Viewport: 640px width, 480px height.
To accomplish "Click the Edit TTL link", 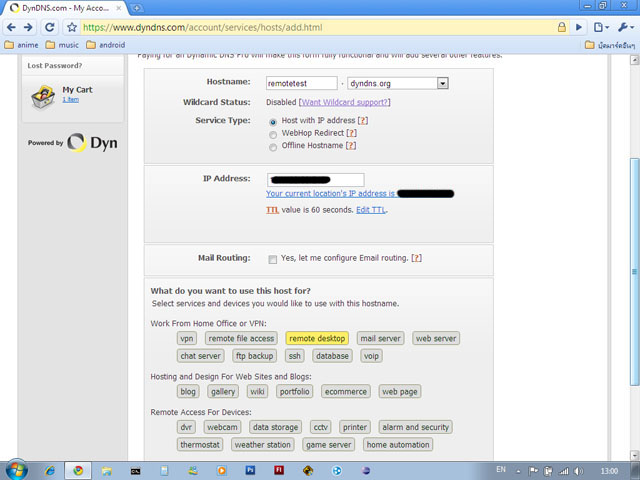I will (x=371, y=210).
